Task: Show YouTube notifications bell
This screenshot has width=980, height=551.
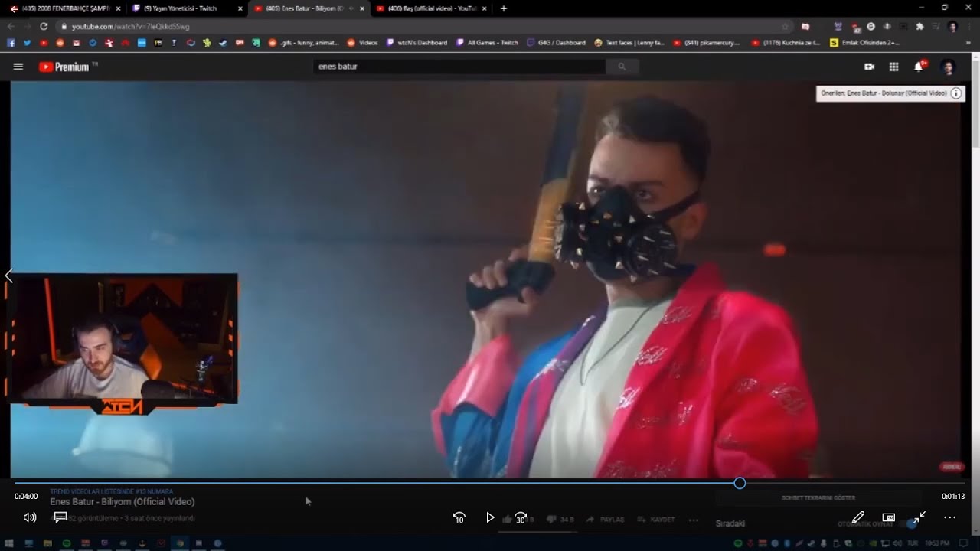Action: (x=919, y=67)
